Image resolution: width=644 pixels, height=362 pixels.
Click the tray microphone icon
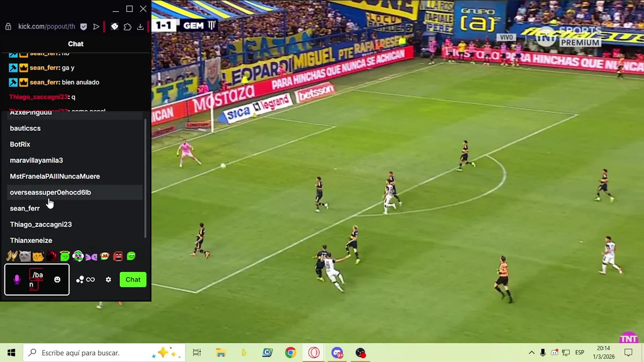coord(543,353)
